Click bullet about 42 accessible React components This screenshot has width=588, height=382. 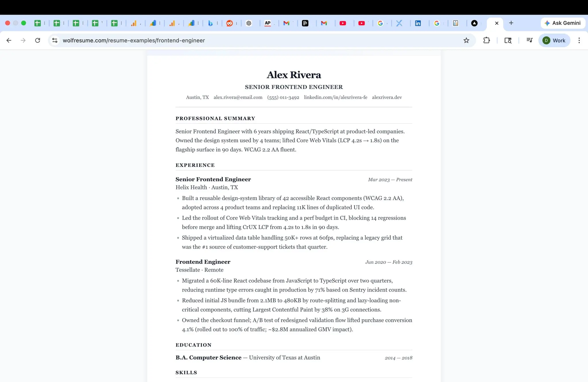[293, 203]
